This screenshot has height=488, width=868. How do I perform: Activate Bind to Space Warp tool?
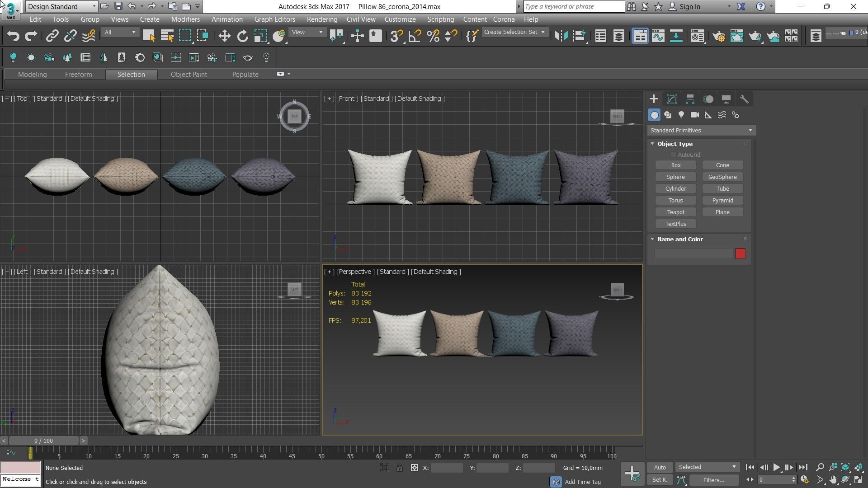89,36
